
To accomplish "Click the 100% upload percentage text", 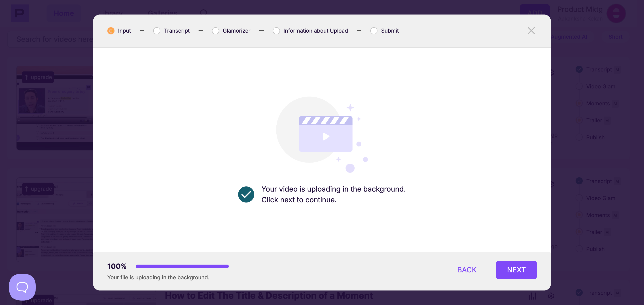I will [117, 266].
